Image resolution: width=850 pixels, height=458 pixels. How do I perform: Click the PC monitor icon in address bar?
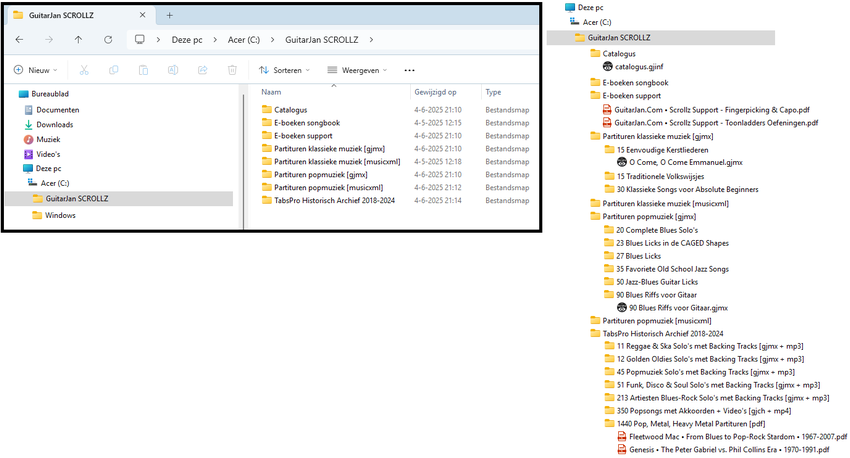tap(140, 40)
